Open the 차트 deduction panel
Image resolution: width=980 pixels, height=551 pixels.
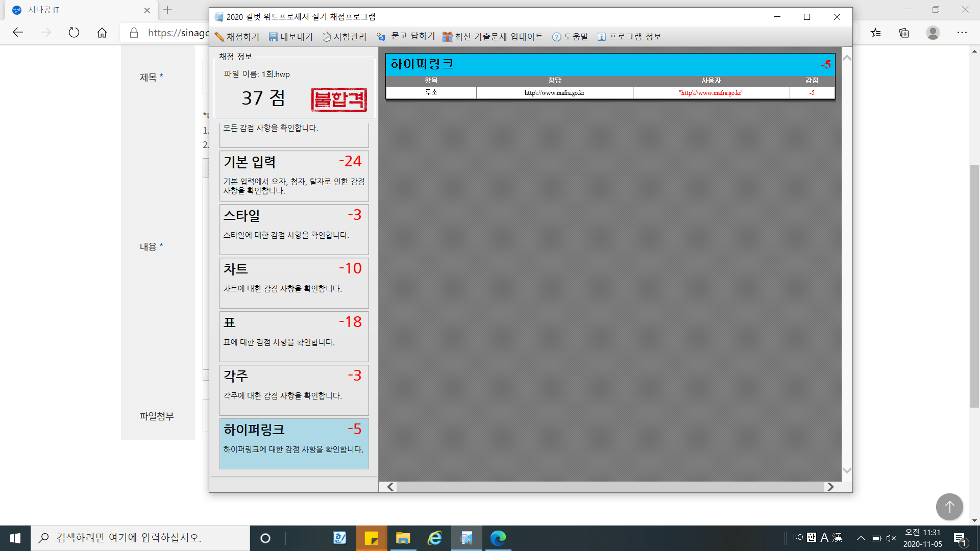point(294,283)
